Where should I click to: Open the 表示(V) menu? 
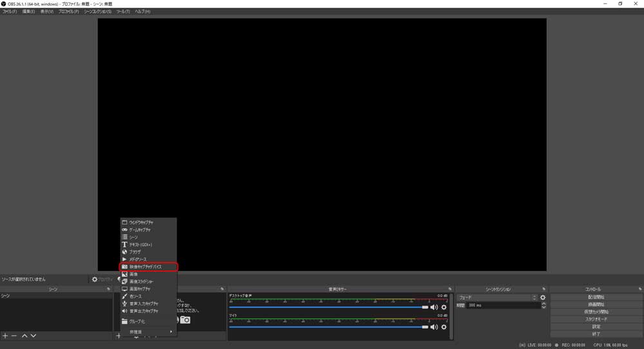tap(47, 12)
